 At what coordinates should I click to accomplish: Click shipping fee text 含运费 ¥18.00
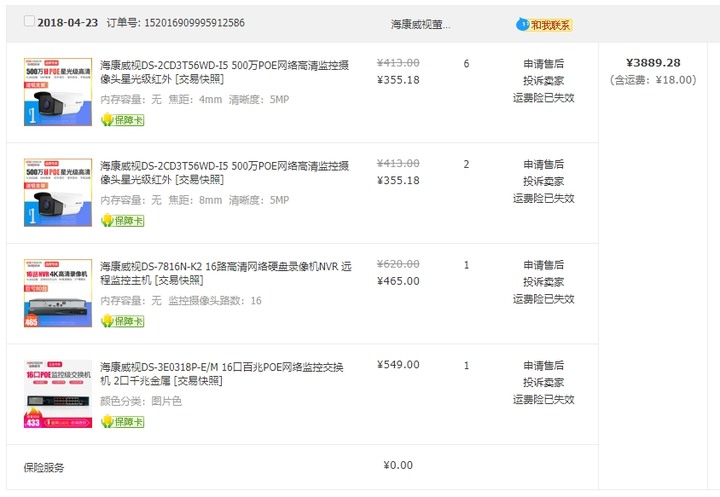click(x=653, y=80)
